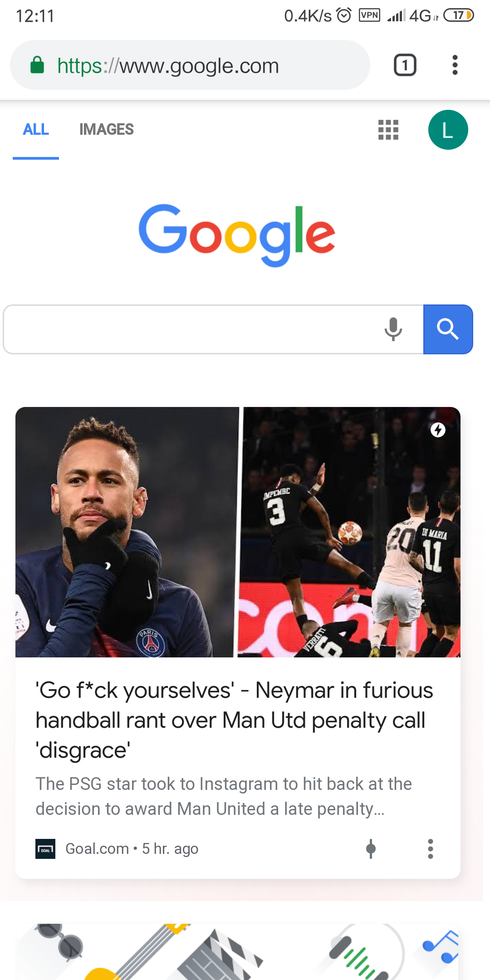This screenshot has width=490, height=980.
Task: Open the Google apps grid
Action: point(388,130)
